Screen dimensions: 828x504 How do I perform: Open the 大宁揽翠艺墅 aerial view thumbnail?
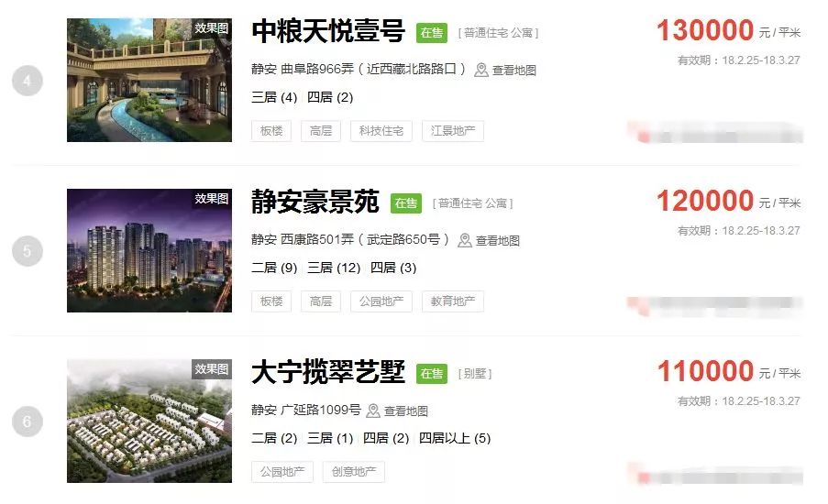click(x=149, y=422)
